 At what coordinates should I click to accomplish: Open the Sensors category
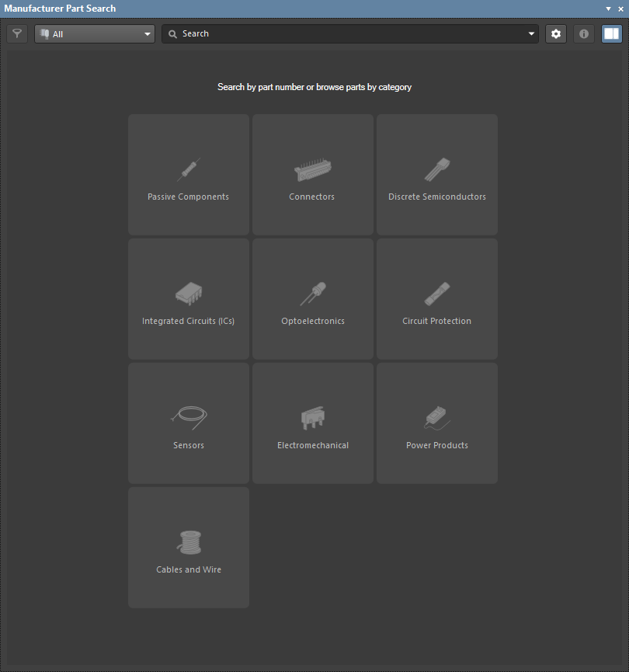(188, 423)
